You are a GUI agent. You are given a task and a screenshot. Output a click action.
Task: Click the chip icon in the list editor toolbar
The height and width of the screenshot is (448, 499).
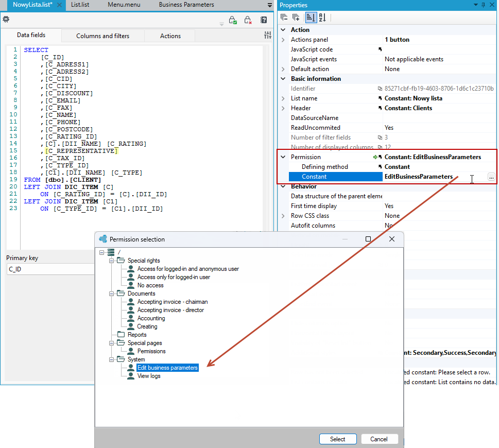(x=6, y=20)
